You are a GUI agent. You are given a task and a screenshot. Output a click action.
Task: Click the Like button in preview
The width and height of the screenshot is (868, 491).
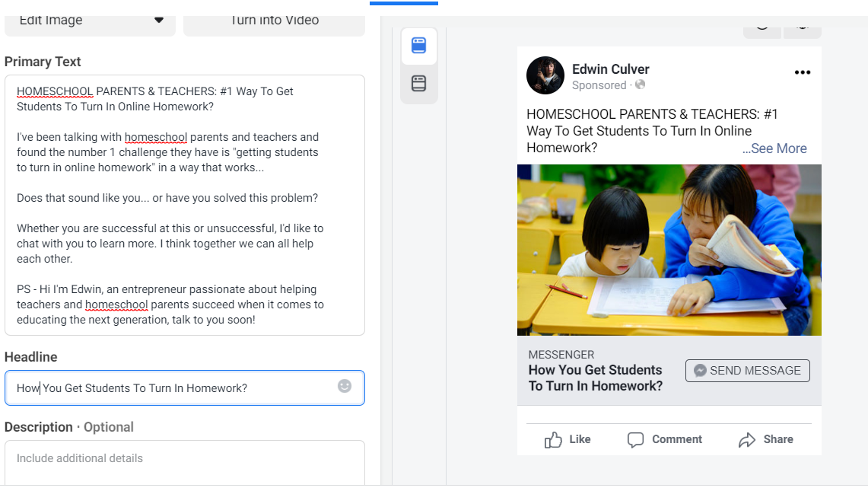(568, 439)
